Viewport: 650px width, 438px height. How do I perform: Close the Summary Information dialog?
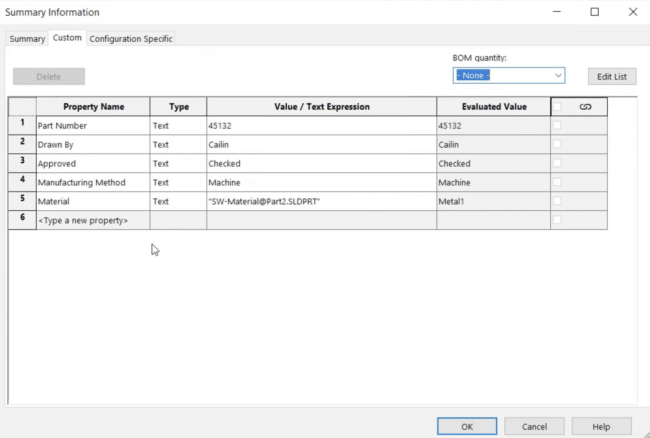tap(633, 12)
